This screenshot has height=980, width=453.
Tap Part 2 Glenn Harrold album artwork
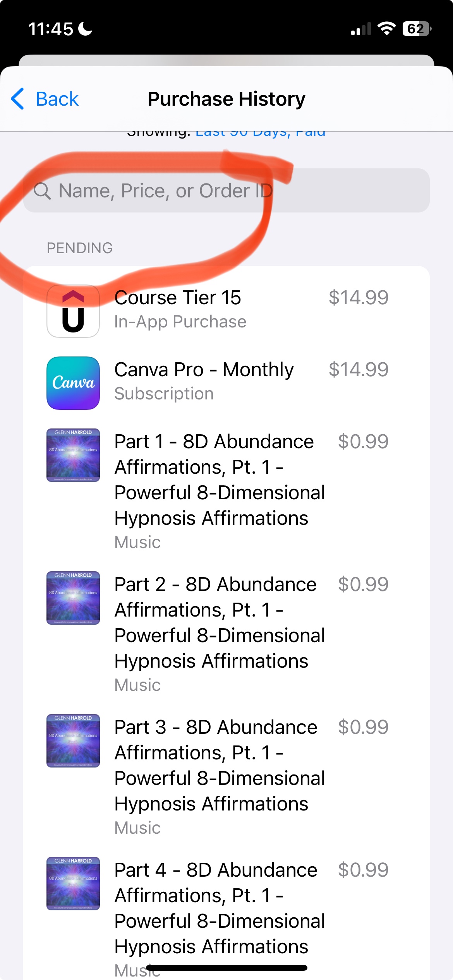tap(73, 598)
